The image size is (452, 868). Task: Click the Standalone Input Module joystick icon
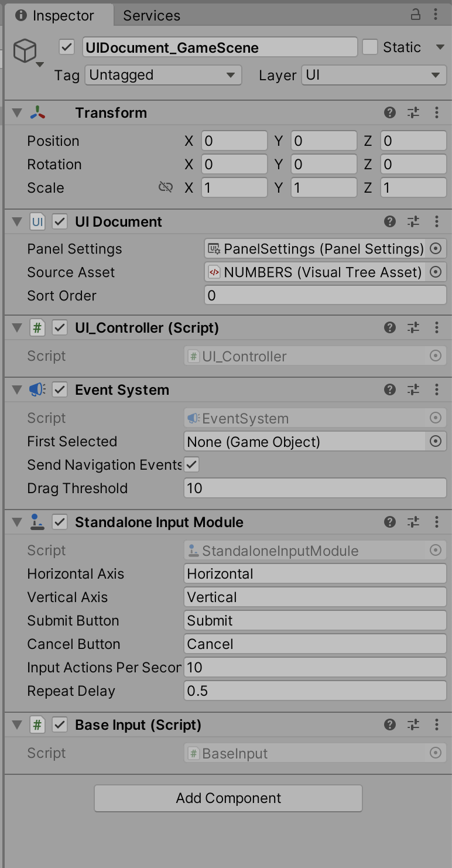(x=37, y=521)
